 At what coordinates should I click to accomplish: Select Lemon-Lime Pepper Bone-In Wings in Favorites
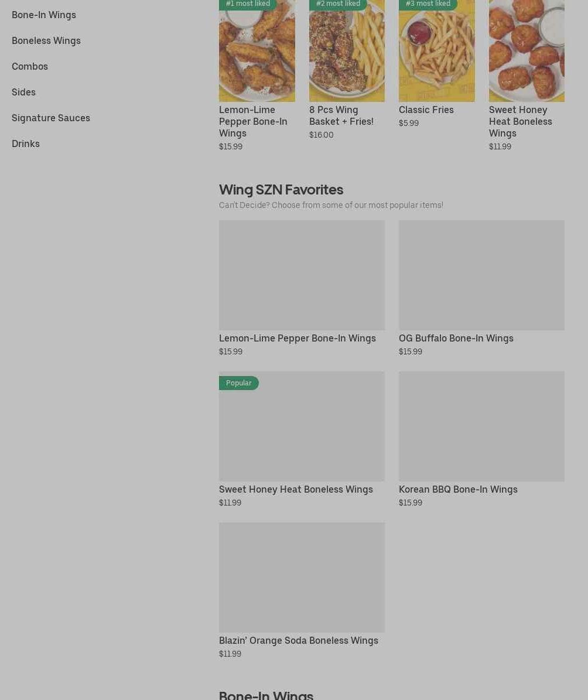pyautogui.click(x=298, y=339)
